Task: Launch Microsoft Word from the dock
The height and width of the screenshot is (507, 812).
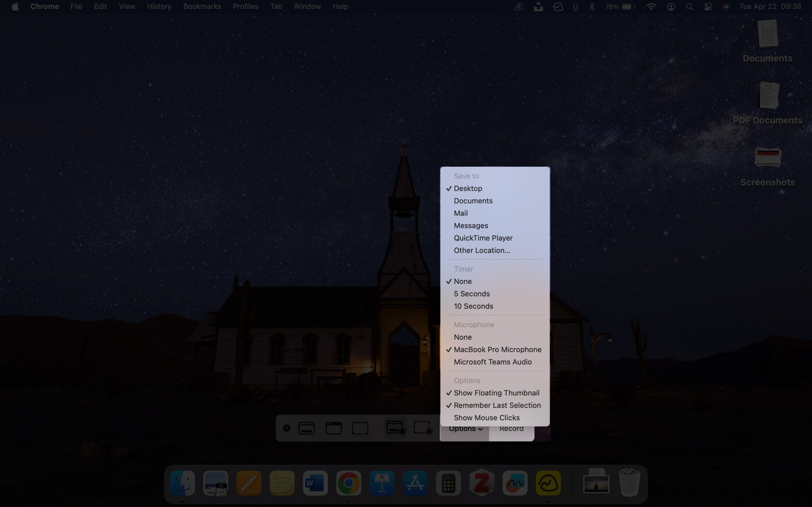Action: click(315, 483)
